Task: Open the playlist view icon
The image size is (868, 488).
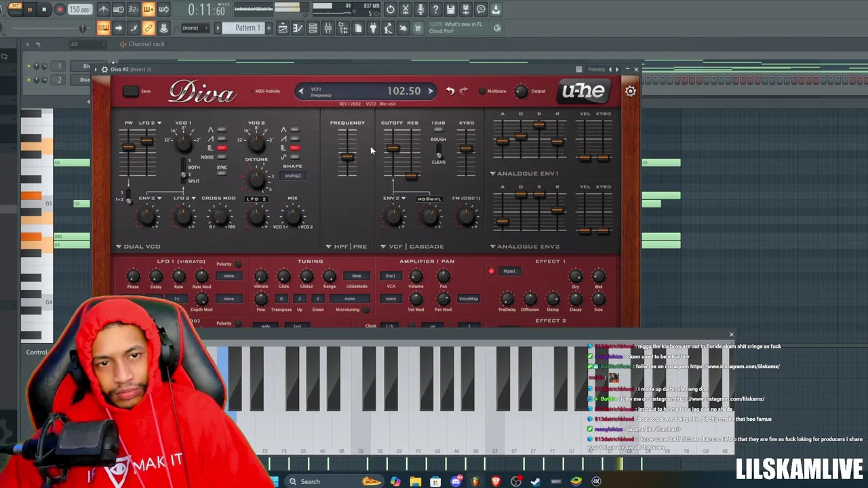Action: (x=283, y=28)
